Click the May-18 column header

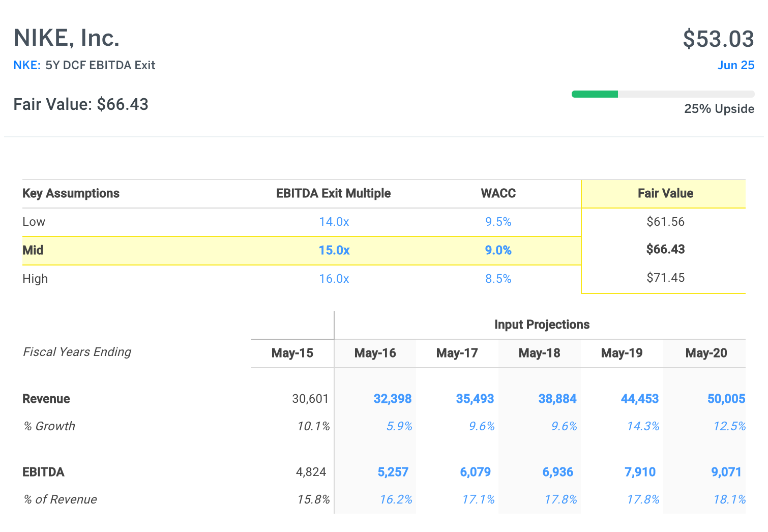pyautogui.click(x=539, y=353)
